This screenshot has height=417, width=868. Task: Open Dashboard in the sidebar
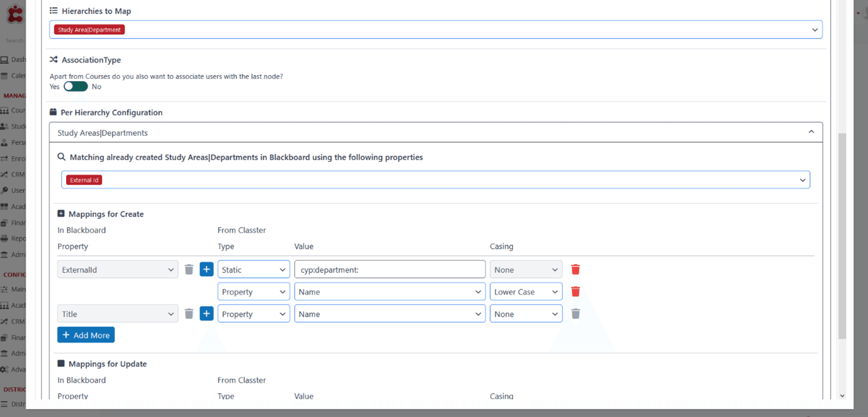coord(14,60)
